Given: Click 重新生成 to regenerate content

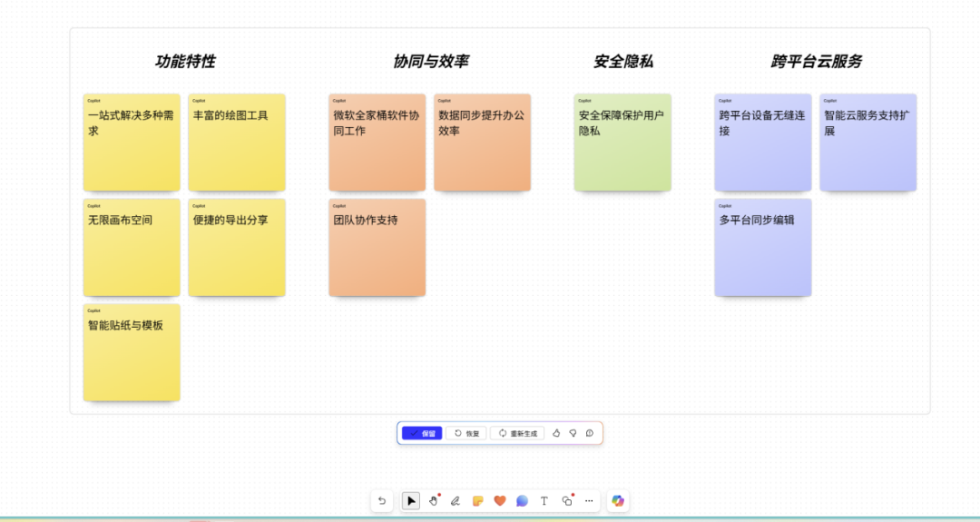Looking at the screenshot, I should (x=517, y=433).
